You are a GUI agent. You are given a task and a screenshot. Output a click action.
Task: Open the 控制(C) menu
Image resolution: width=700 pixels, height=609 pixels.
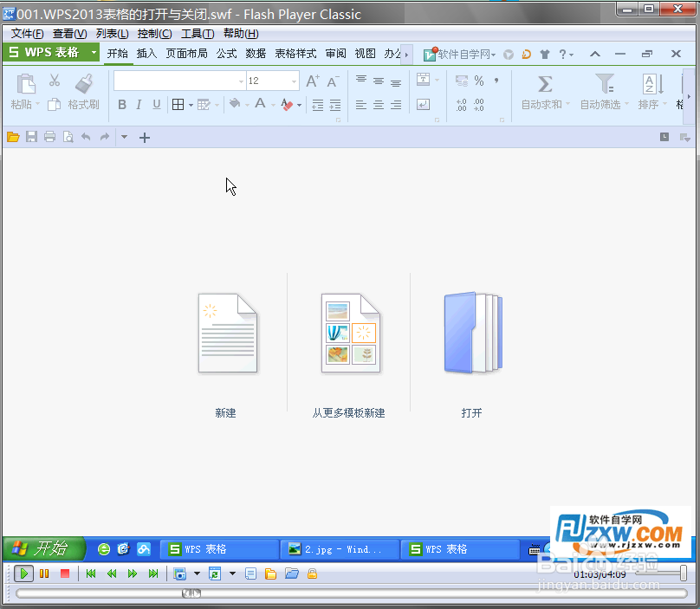[x=154, y=33]
